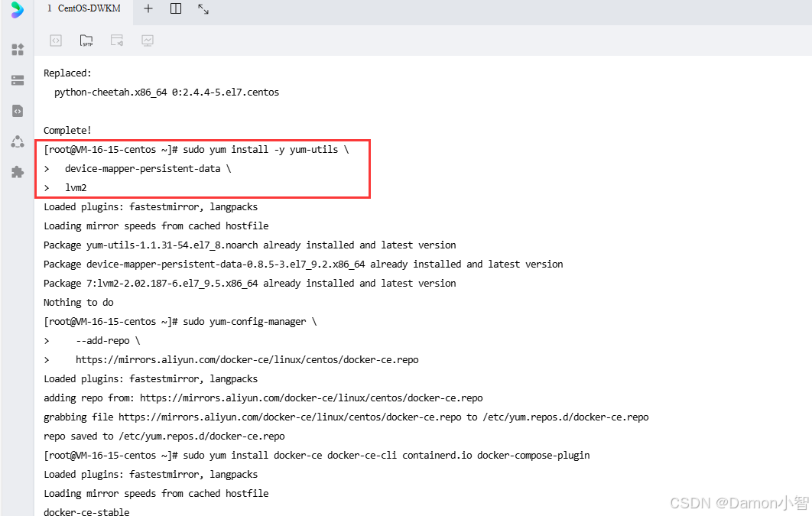Open the plugins puzzle sidebar icon
The height and width of the screenshot is (516, 812).
pos(18,172)
